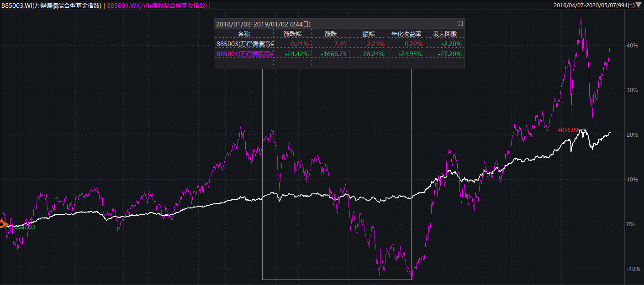Click the 2016/04/07-2020/05/07 date range link

593,5
